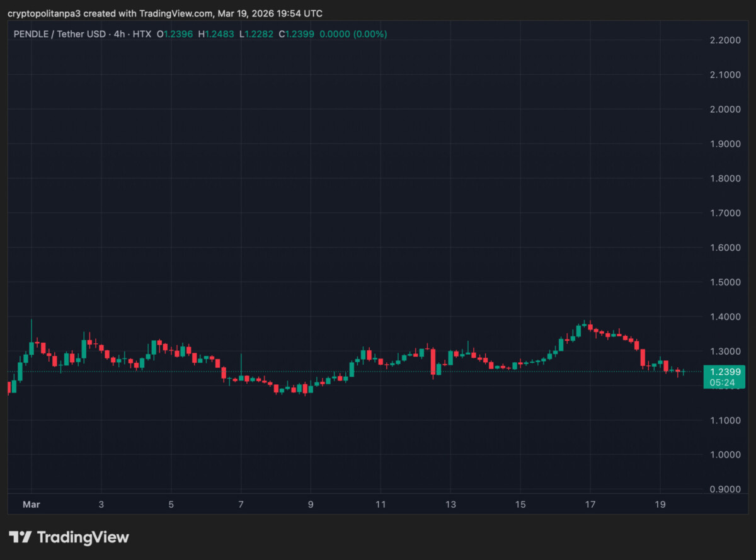Click the 9 date label on time axis
Screen dimensions: 756x560
pyautogui.click(x=311, y=504)
